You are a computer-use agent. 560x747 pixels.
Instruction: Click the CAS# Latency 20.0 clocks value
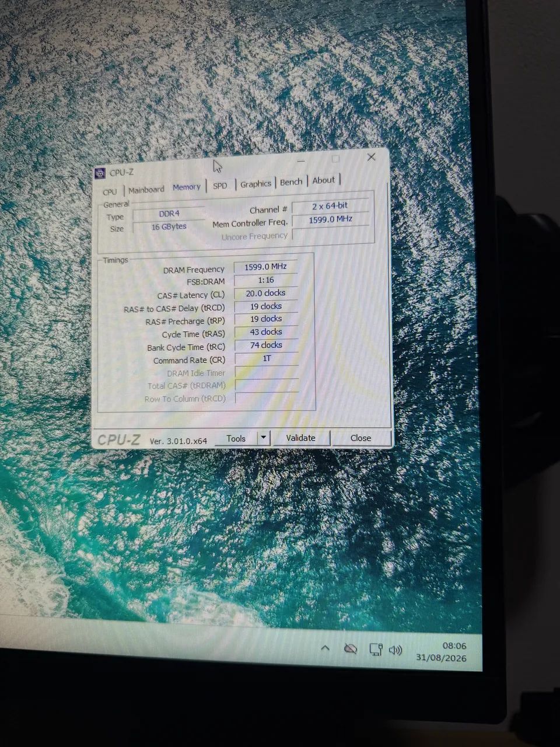[266, 293]
